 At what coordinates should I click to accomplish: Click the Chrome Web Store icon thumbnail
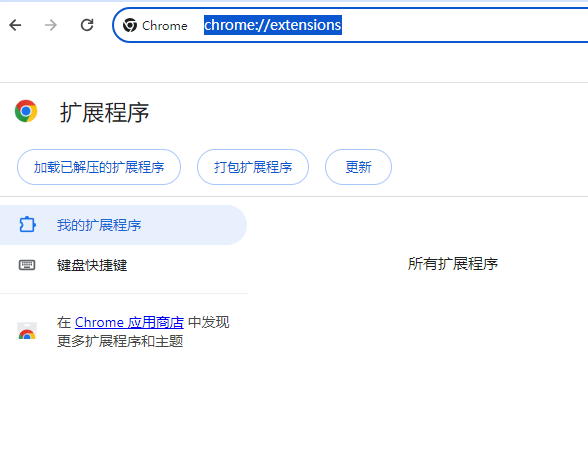(x=27, y=331)
